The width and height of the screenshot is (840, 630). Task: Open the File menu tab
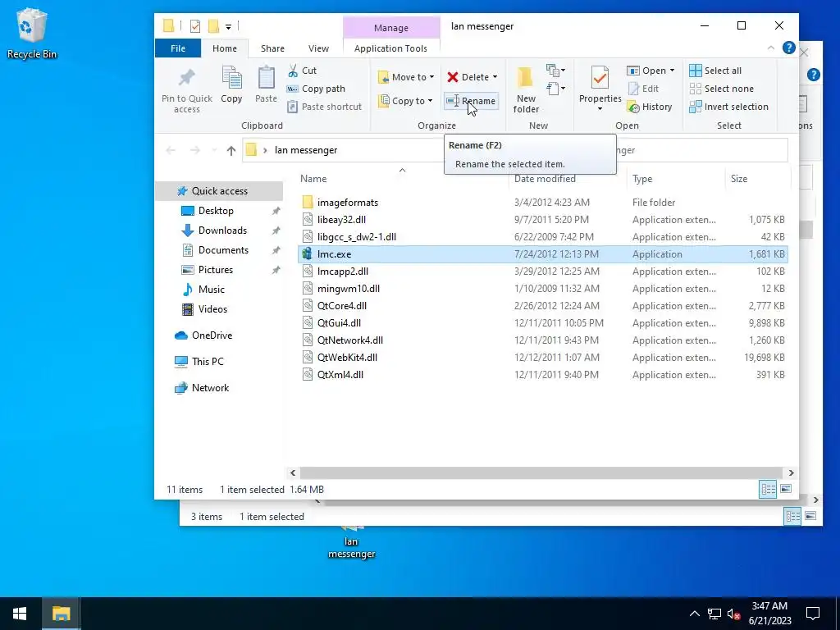[178, 48]
